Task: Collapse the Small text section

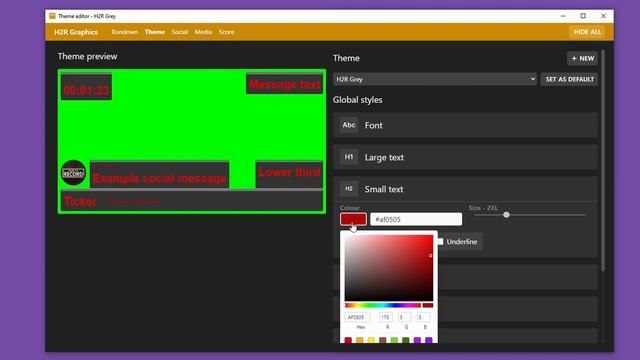Action: [x=465, y=189]
